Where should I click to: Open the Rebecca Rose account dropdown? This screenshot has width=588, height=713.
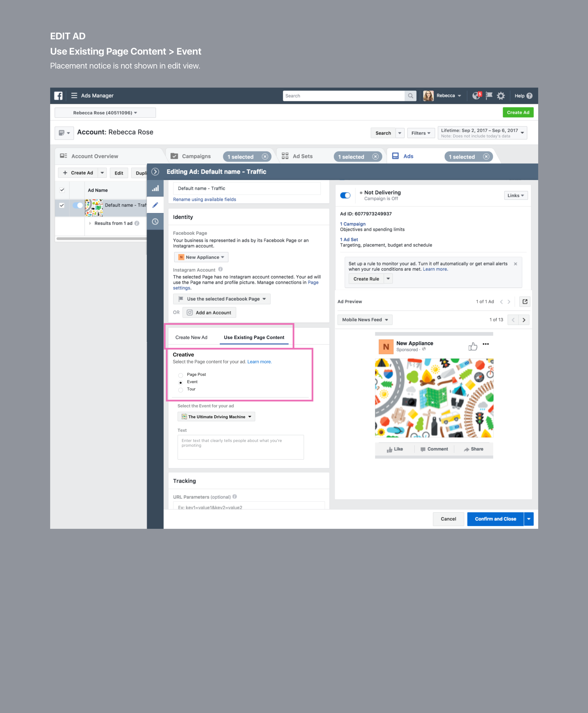coord(105,113)
